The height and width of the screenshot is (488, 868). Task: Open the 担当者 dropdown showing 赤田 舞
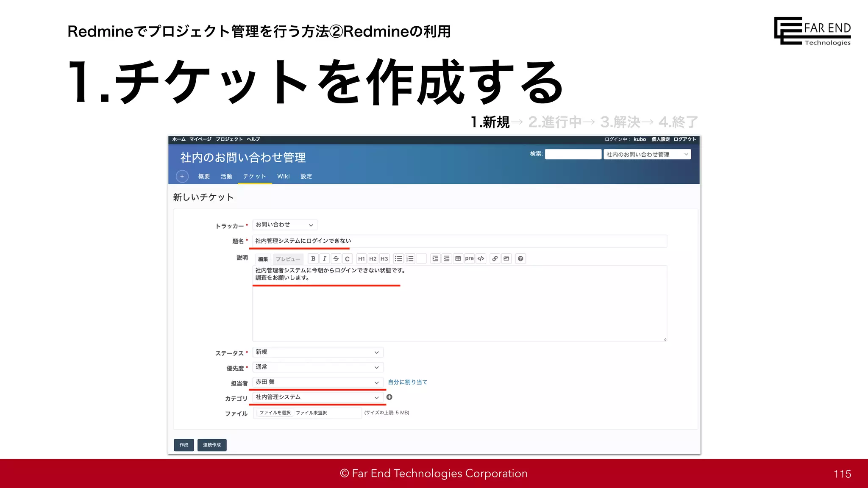(x=318, y=382)
